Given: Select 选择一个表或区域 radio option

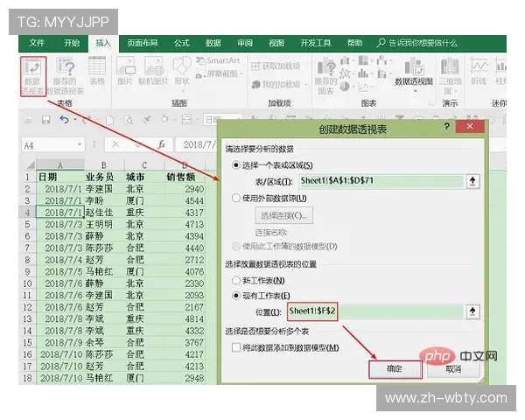Looking at the screenshot, I should pos(236,165).
